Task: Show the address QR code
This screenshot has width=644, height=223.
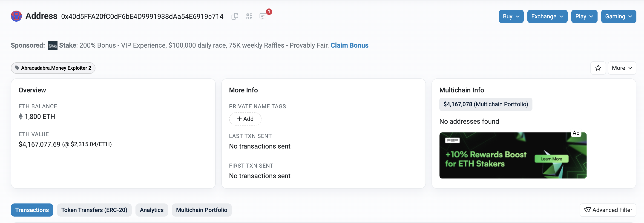Action: [x=249, y=17]
